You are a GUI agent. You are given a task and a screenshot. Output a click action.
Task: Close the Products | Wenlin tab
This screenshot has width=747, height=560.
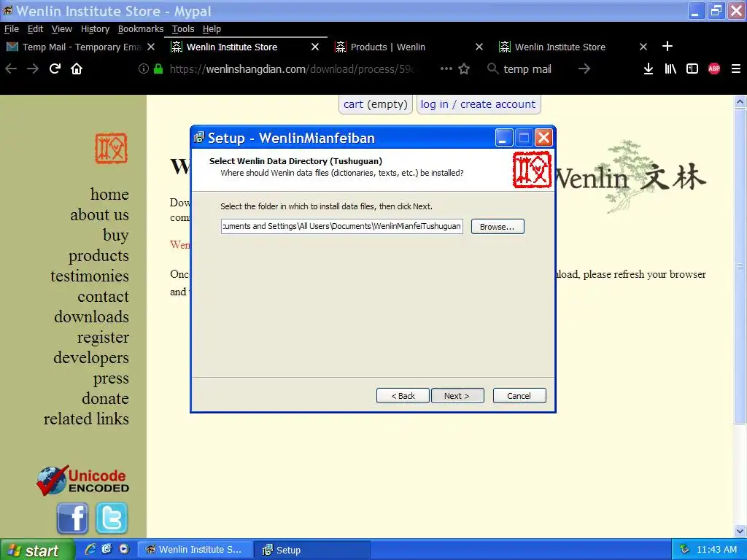pos(479,47)
